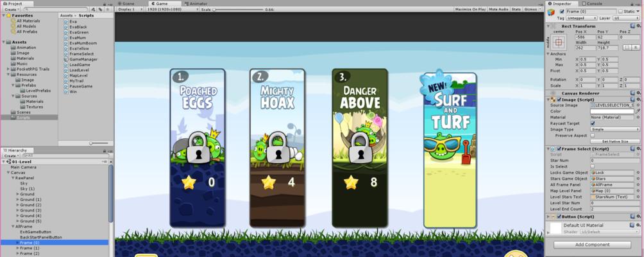644x257 pixels.
Task: Select the EvaBlack script icon
Action: click(66, 27)
